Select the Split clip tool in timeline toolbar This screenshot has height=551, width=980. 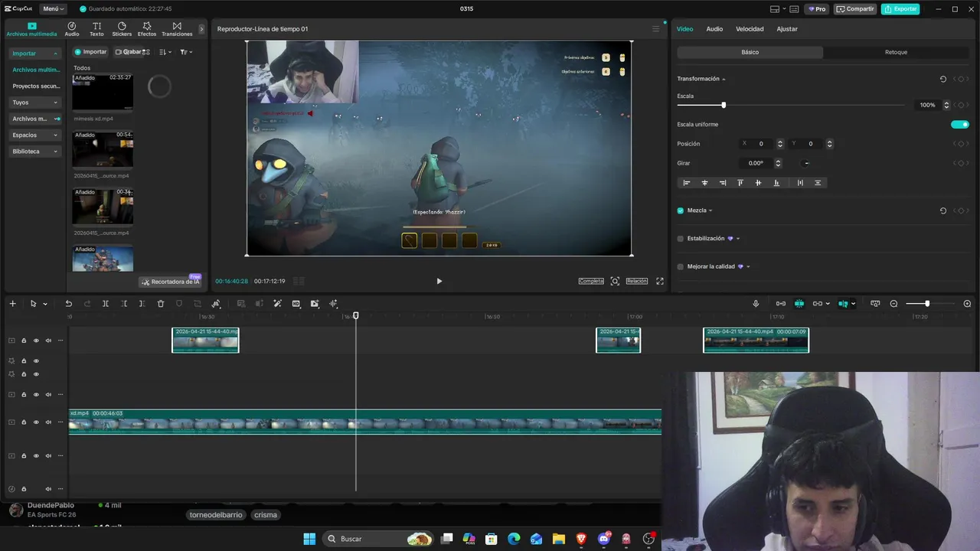coord(106,304)
